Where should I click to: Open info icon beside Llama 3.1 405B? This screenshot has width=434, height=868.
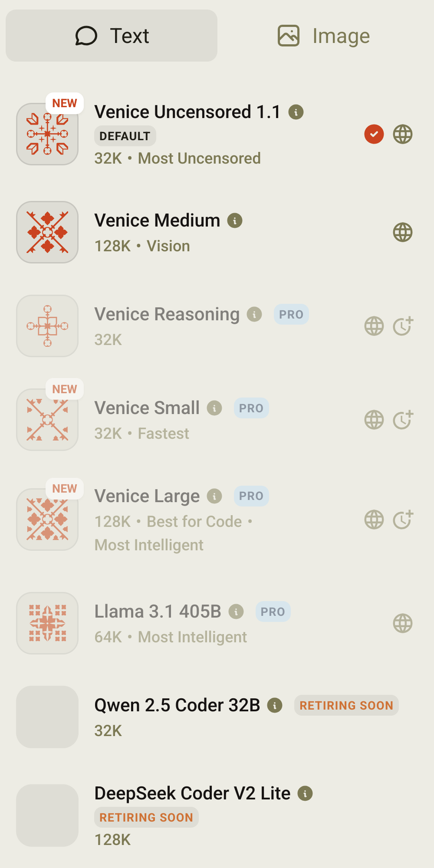(236, 612)
